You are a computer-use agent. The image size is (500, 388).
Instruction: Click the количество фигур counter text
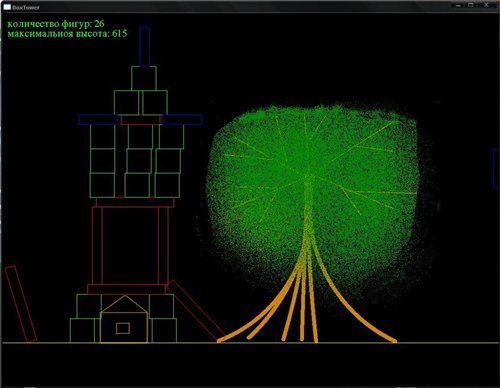56,24
